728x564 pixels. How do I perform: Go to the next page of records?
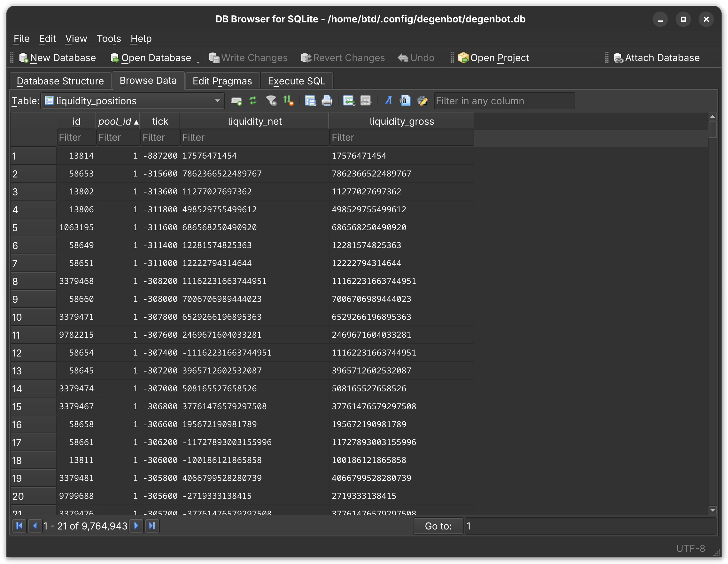(136, 526)
